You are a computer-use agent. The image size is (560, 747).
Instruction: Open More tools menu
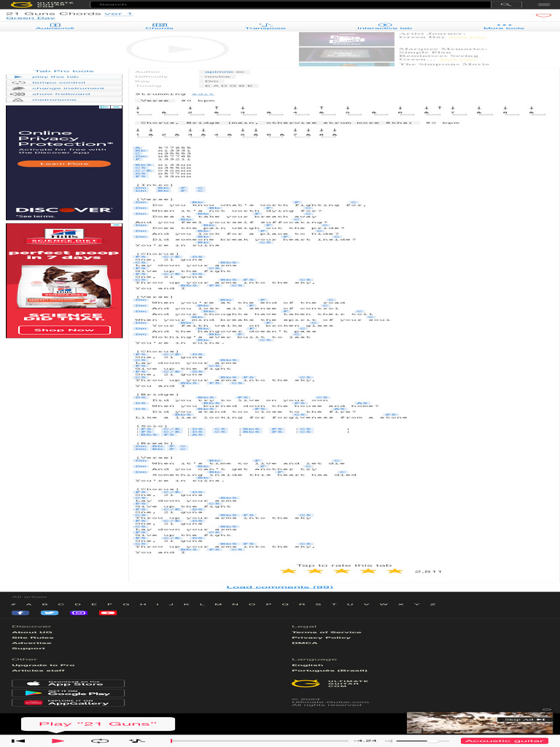coord(504,26)
